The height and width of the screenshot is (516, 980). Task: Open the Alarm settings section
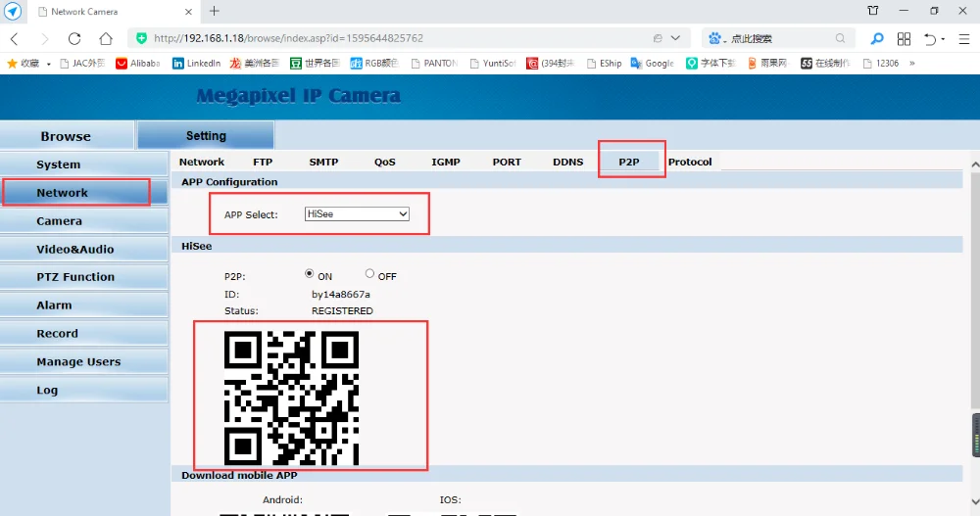pos(83,305)
